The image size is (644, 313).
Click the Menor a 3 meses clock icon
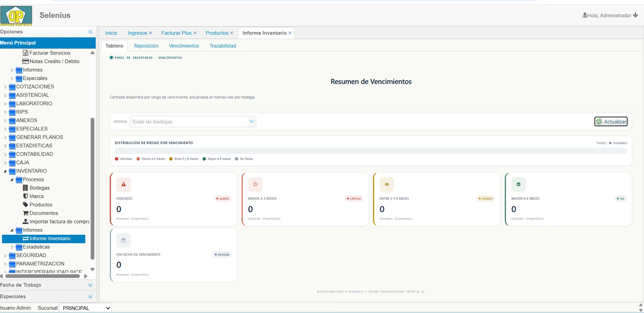coord(255,184)
